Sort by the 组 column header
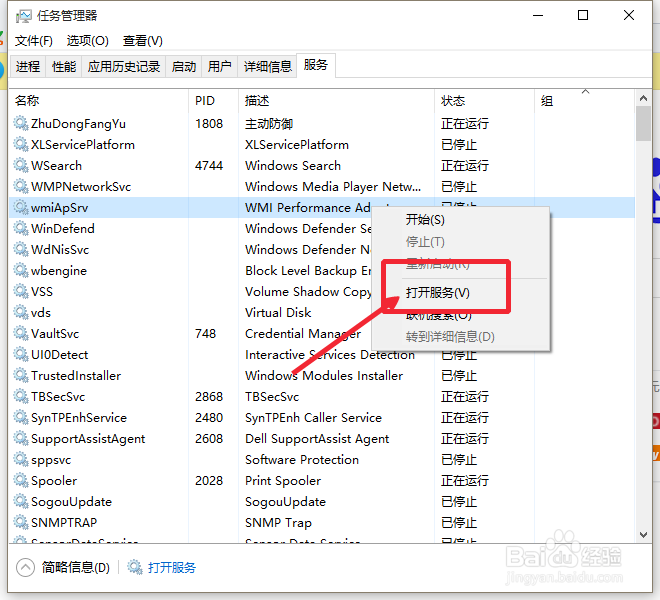 click(x=585, y=101)
